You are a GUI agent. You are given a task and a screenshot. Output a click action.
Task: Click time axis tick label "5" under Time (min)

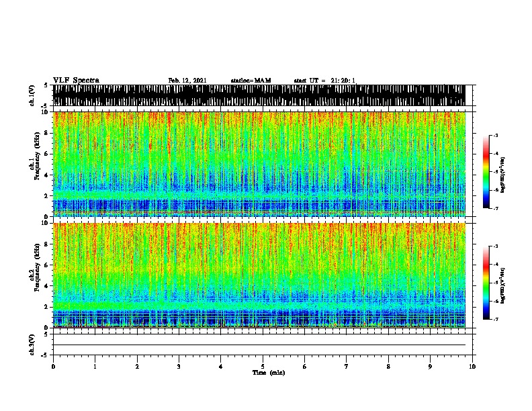point(263,367)
